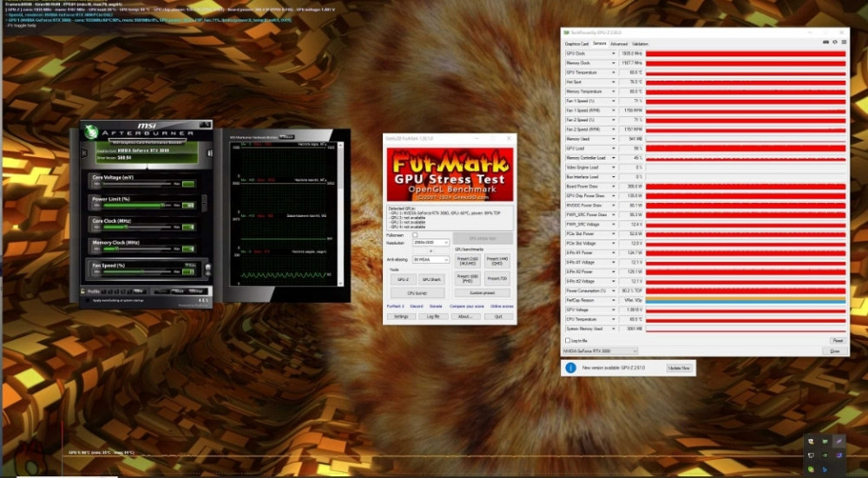The image size is (868, 478).
Task: Open GPU Clock sensor dropdown arrow
Action: [x=614, y=54]
